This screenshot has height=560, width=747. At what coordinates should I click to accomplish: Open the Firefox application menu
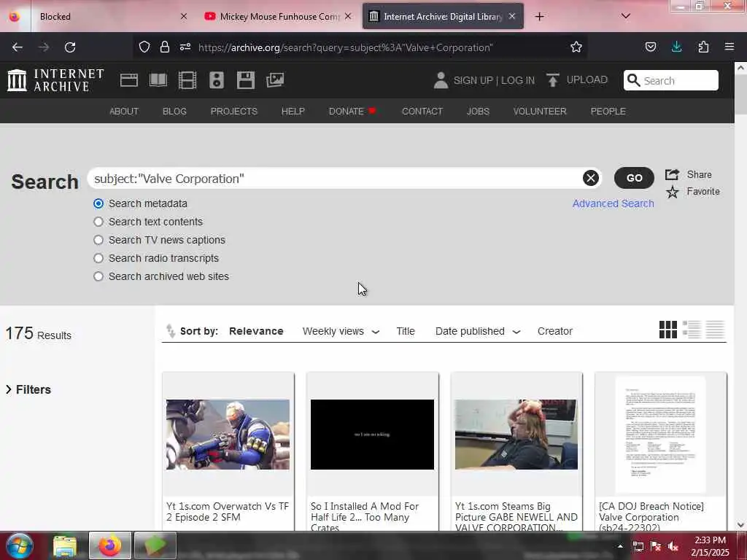tap(729, 47)
